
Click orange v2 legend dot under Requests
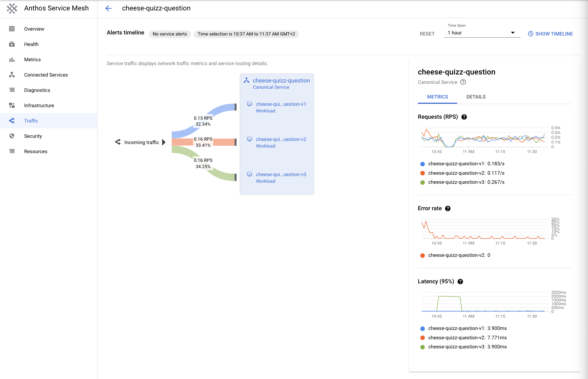point(422,173)
